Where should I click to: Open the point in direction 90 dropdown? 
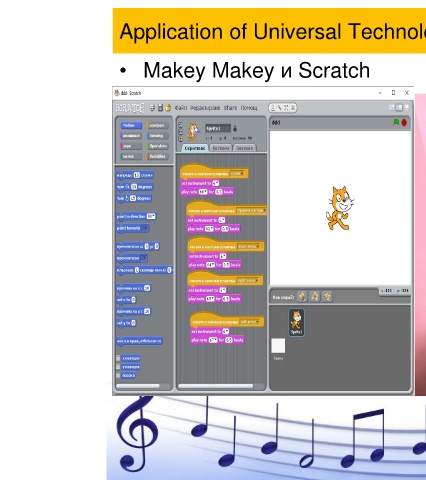[151, 216]
